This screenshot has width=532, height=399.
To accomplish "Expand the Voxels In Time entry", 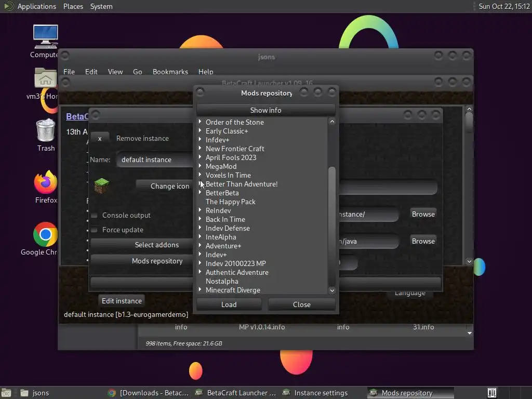I will [200, 175].
